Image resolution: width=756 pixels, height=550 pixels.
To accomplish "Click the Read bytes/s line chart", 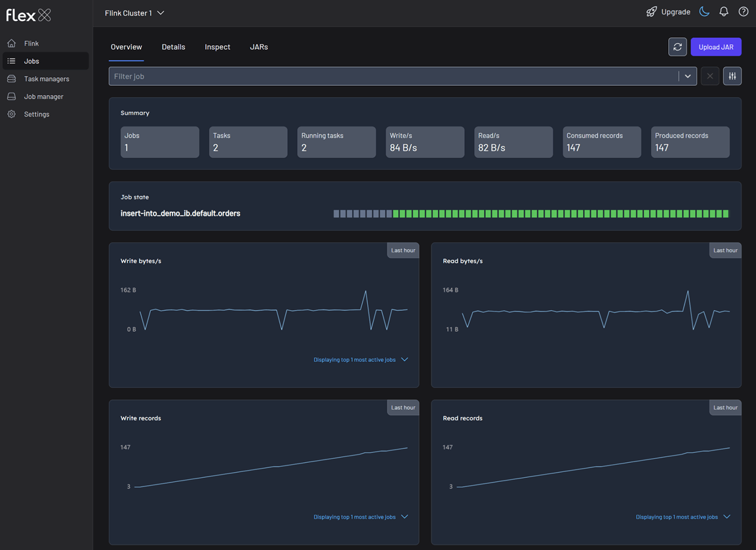I will [x=595, y=310].
